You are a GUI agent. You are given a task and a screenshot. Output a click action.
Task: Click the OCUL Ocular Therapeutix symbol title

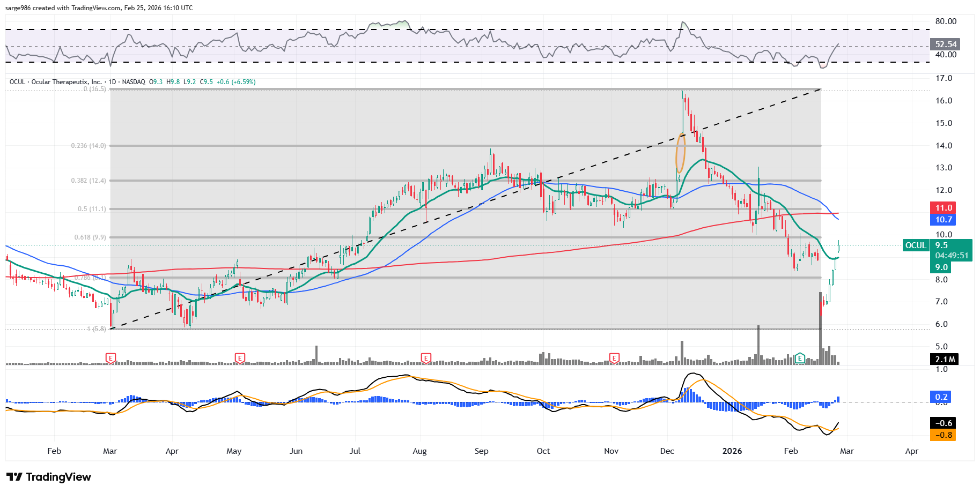coord(56,82)
